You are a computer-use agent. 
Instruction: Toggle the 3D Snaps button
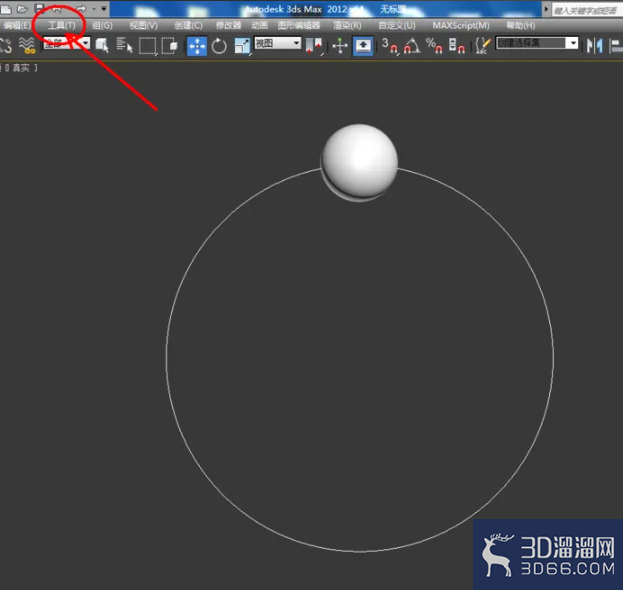[390, 46]
